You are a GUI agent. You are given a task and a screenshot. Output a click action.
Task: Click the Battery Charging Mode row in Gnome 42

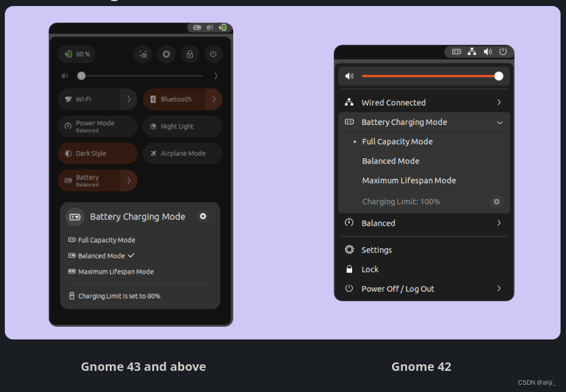click(x=424, y=122)
